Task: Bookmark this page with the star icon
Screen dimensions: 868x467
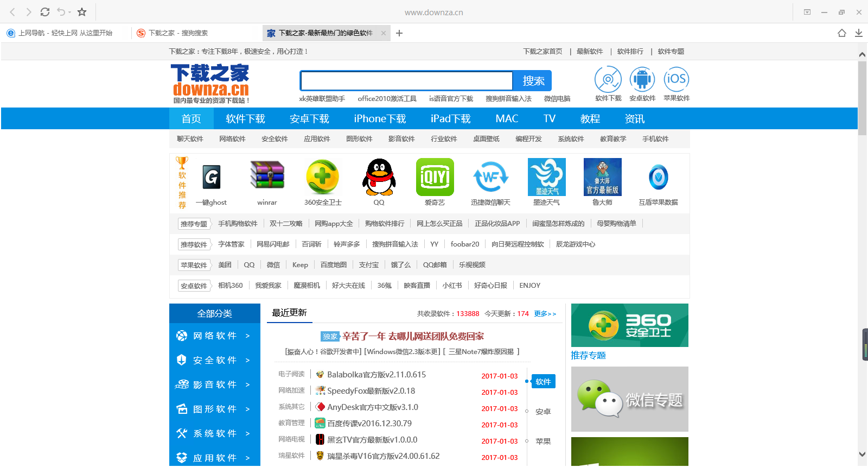Action: (x=82, y=12)
